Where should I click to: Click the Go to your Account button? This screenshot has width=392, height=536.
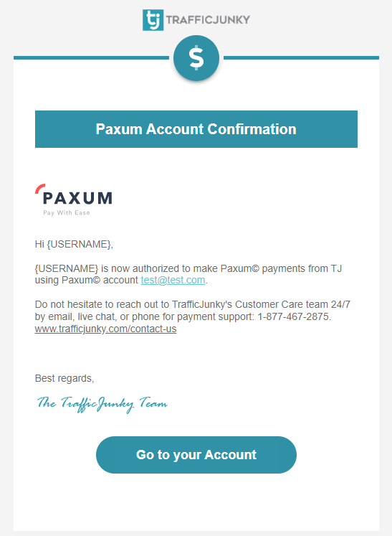coord(196,455)
